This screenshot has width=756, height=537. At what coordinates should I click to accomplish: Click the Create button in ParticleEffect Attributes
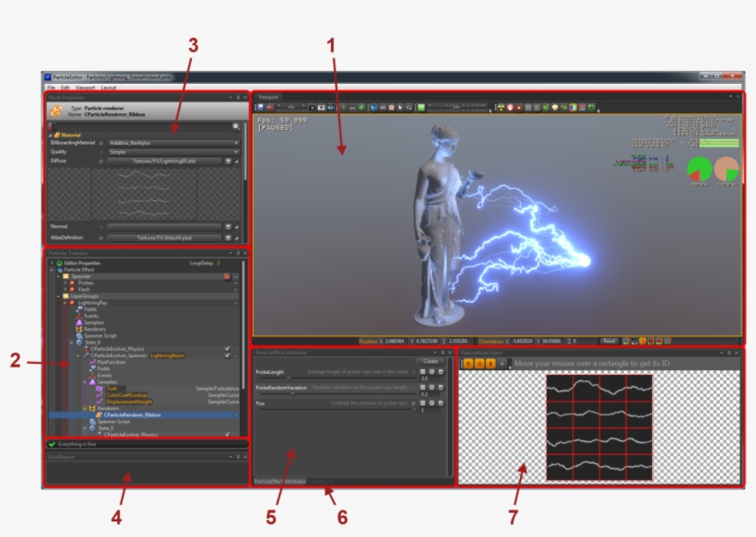point(431,361)
